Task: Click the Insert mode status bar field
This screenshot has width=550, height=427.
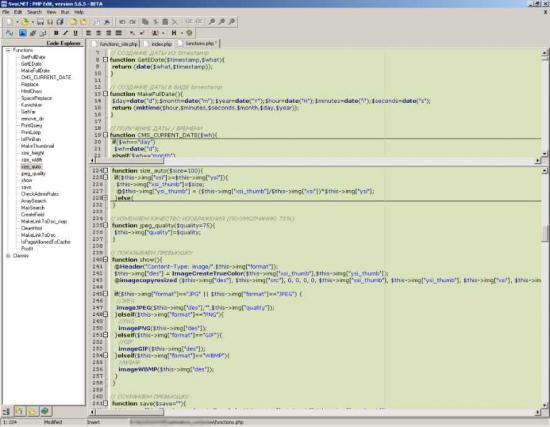Action: coord(93,422)
